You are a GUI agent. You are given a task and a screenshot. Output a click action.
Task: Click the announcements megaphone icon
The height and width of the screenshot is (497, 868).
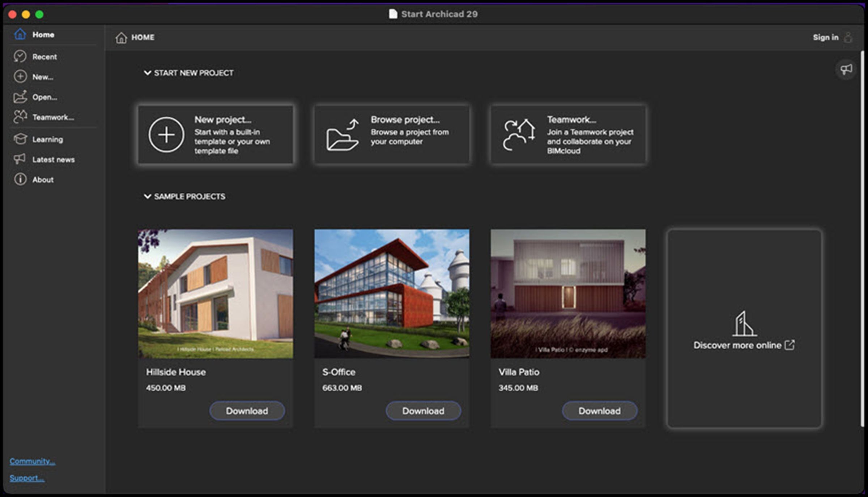point(845,69)
